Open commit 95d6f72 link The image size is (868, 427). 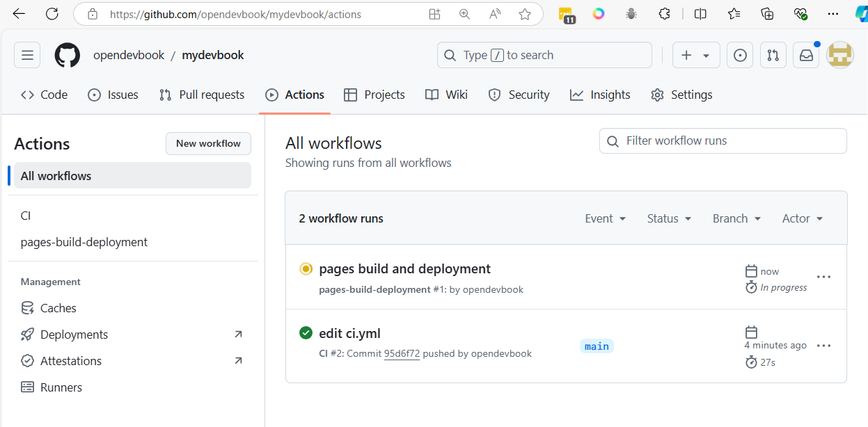[402, 353]
